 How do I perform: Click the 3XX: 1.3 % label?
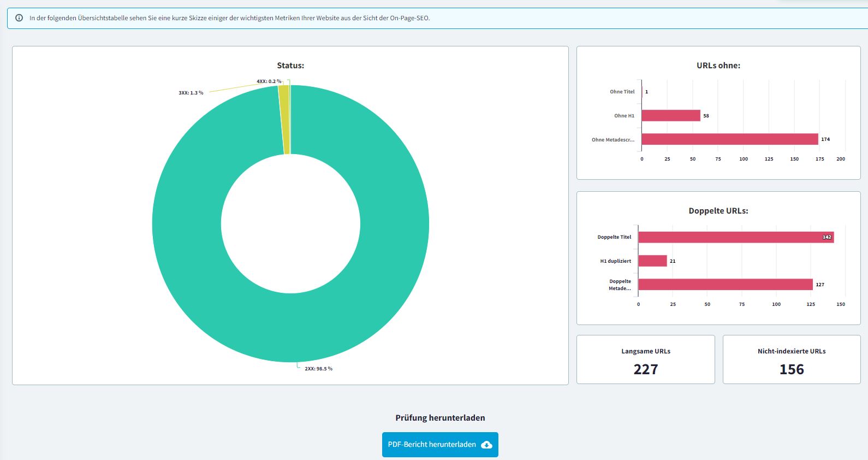click(191, 93)
